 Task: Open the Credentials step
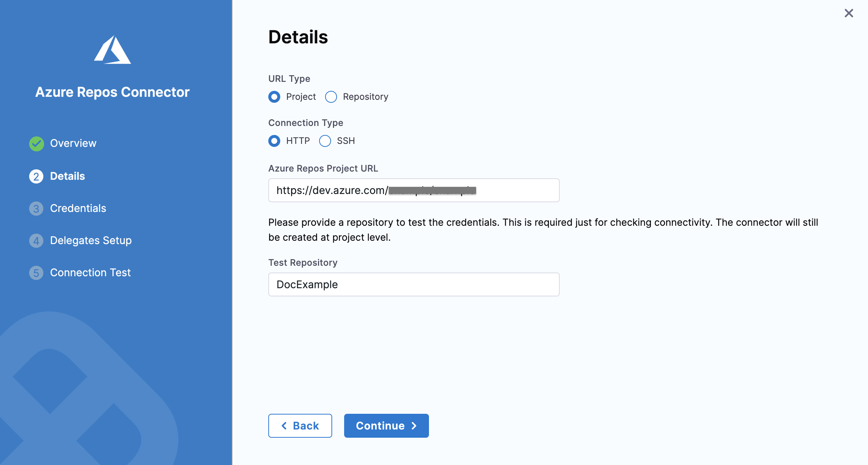point(78,209)
